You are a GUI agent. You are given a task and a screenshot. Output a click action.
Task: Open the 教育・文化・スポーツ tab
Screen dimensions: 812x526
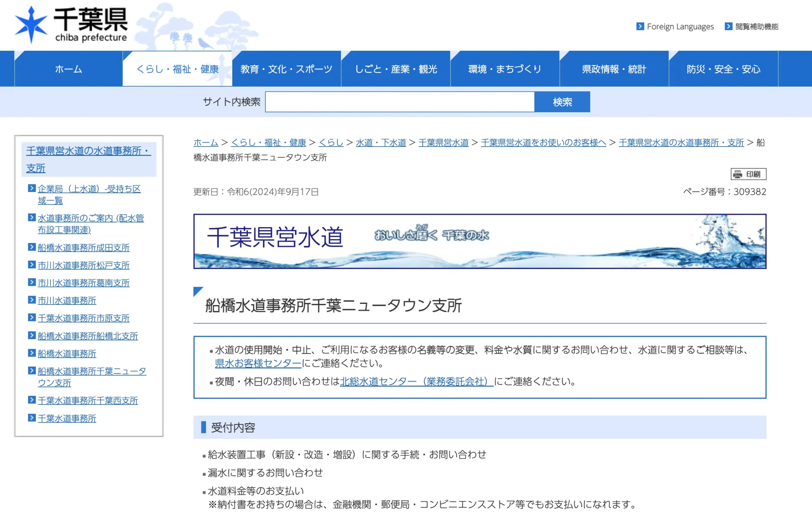click(286, 69)
